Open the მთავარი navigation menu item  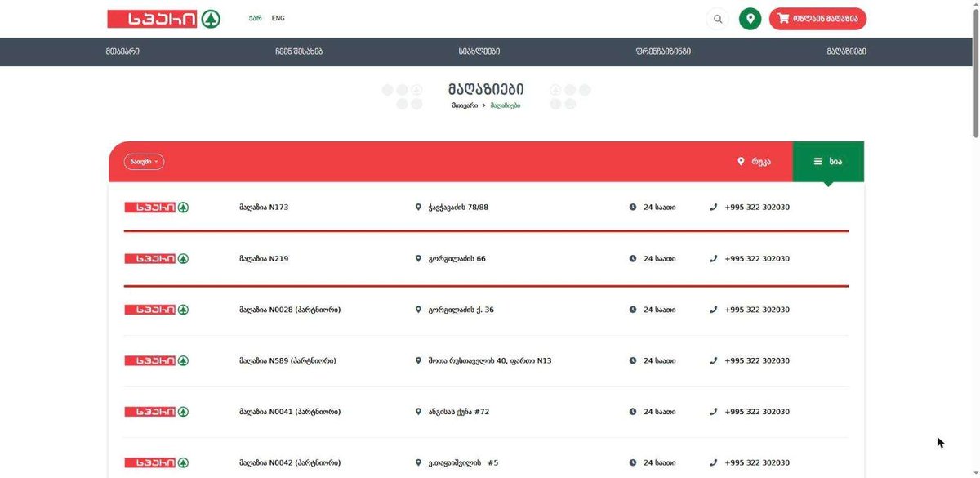[122, 51]
